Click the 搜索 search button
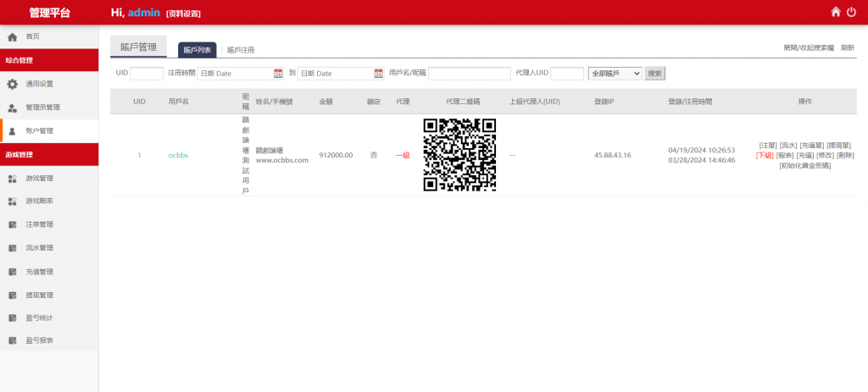Screen dimensions: 868x392 [655, 73]
